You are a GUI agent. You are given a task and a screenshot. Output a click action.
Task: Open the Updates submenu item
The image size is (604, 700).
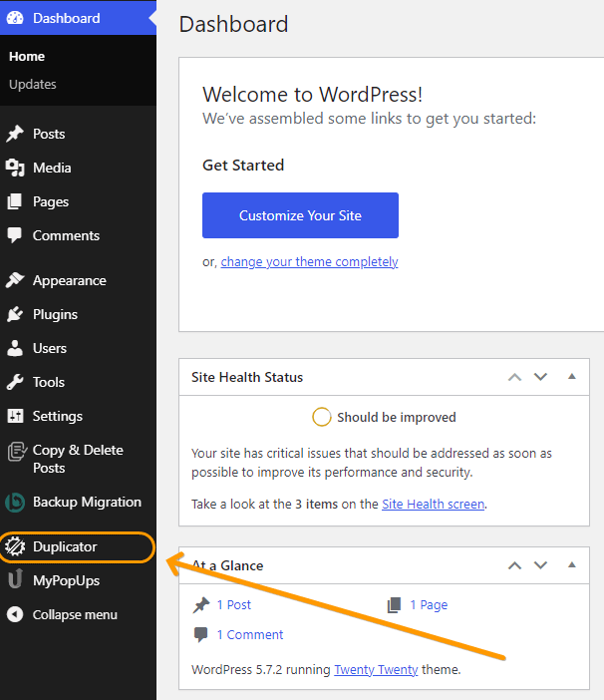pos(33,84)
